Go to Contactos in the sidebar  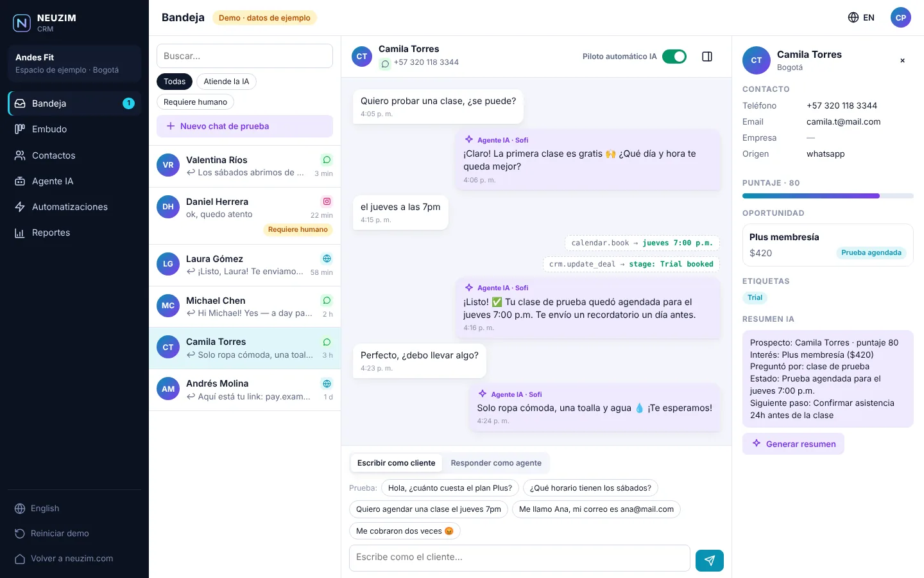pyautogui.click(x=74, y=155)
